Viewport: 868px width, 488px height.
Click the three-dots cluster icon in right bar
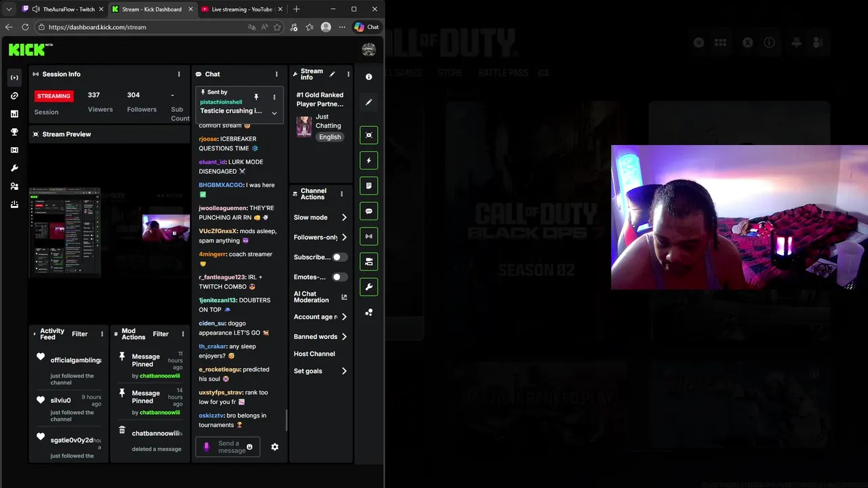[x=369, y=312]
